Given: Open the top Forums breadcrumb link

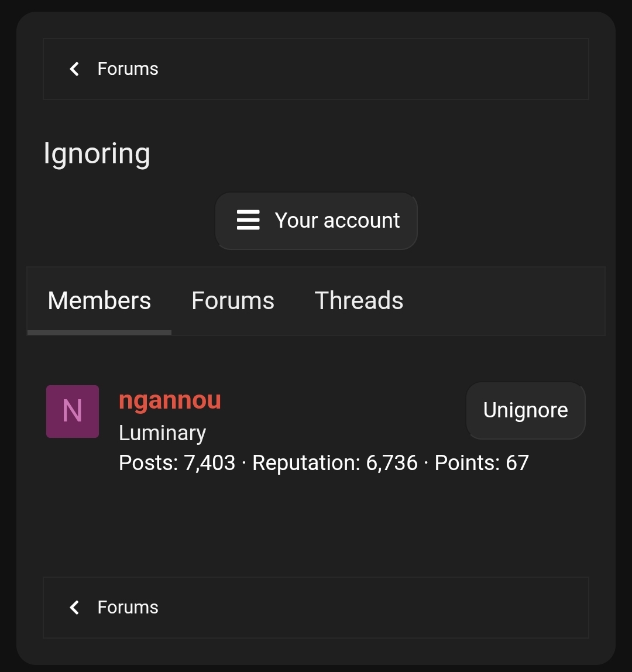Looking at the screenshot, I should click(x=128, y=69).
